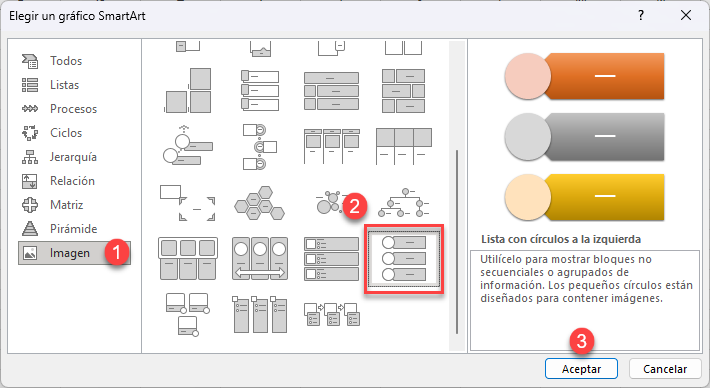Select the alternating rectangles with circles layout

(259, 147)
